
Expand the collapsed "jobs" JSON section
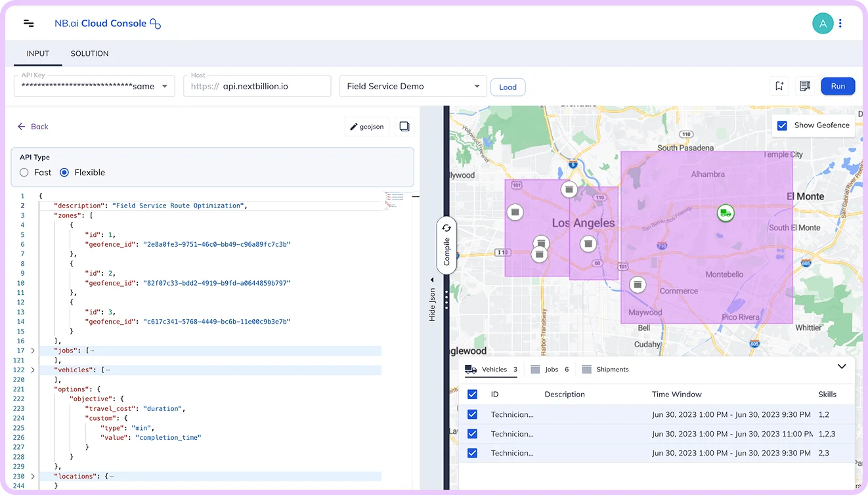click(33, 351)
